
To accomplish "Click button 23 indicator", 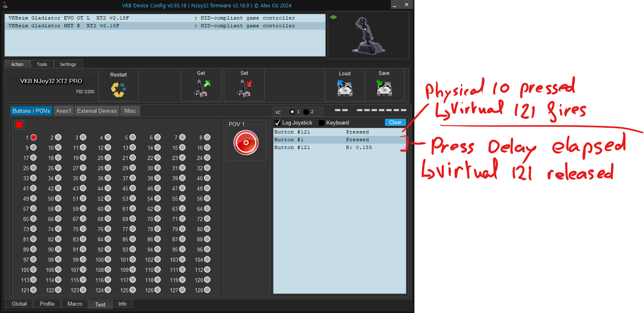I will [182, 158].
